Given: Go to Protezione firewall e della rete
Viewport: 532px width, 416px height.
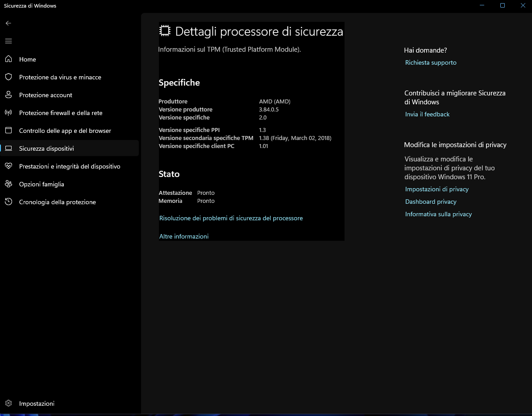Looking at the screenshot, I should [x=69, y=113].
